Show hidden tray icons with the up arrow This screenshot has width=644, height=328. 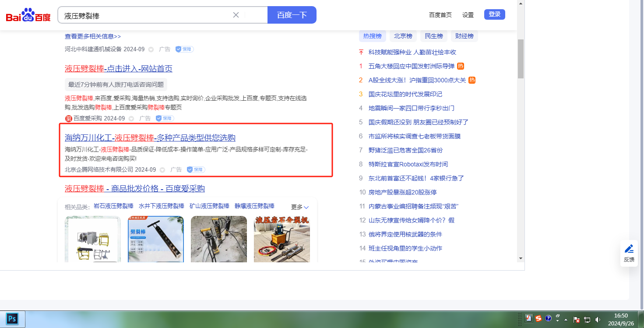pyautogui.click(x=566, y=320)
